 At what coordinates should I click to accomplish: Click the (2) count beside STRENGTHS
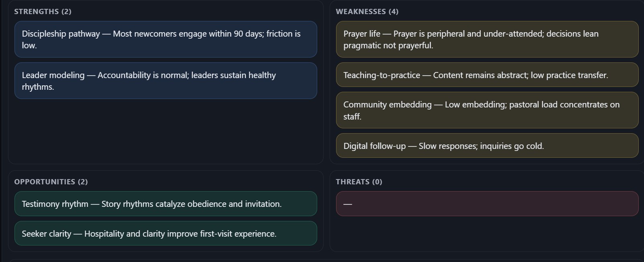pyautogui.click(x=66, y=12)
